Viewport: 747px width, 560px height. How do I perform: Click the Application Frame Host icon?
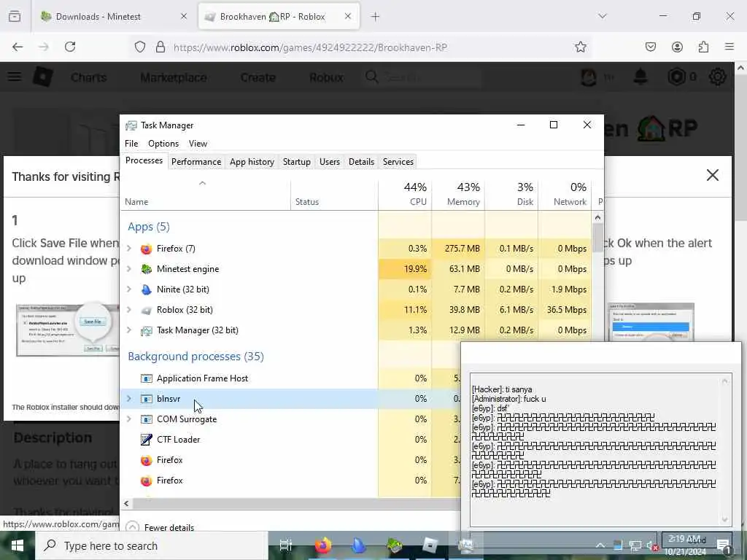[x=146, y=378]
